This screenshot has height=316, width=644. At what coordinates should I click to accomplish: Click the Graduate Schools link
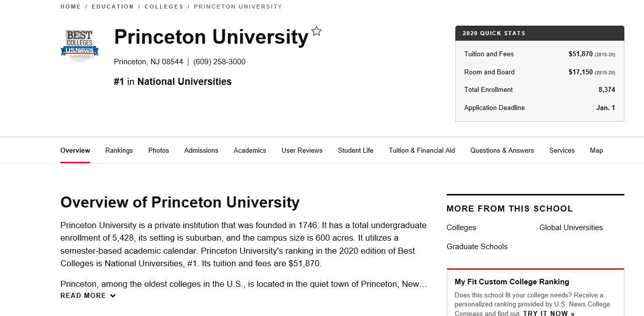(477, 247)
